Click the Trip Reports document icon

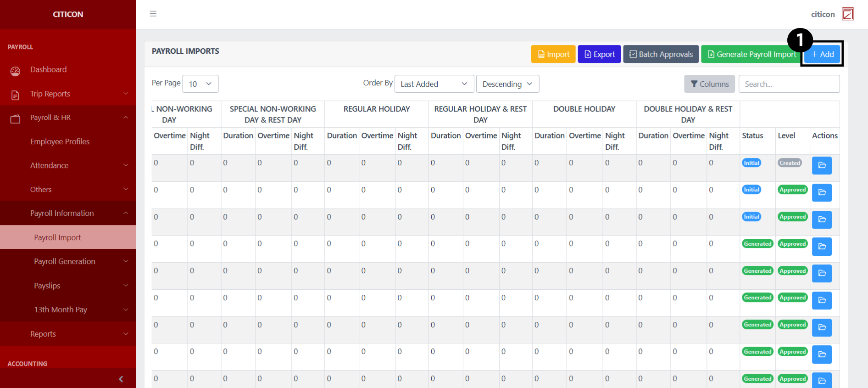pyautogui.click(x=16, y=95)
